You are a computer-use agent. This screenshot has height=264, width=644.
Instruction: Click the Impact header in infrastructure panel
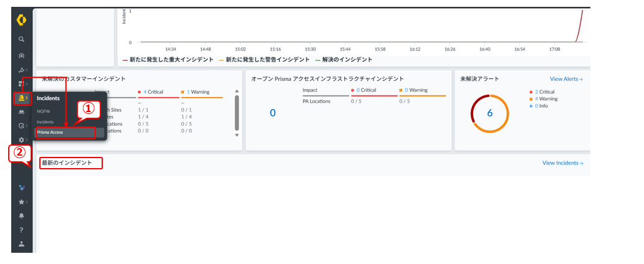click(x=310, y=90)
